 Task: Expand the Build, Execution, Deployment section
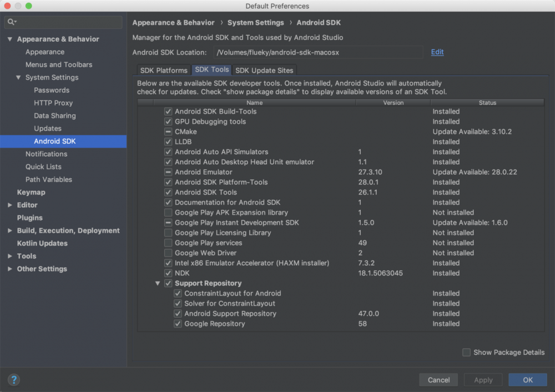(9, 231)
